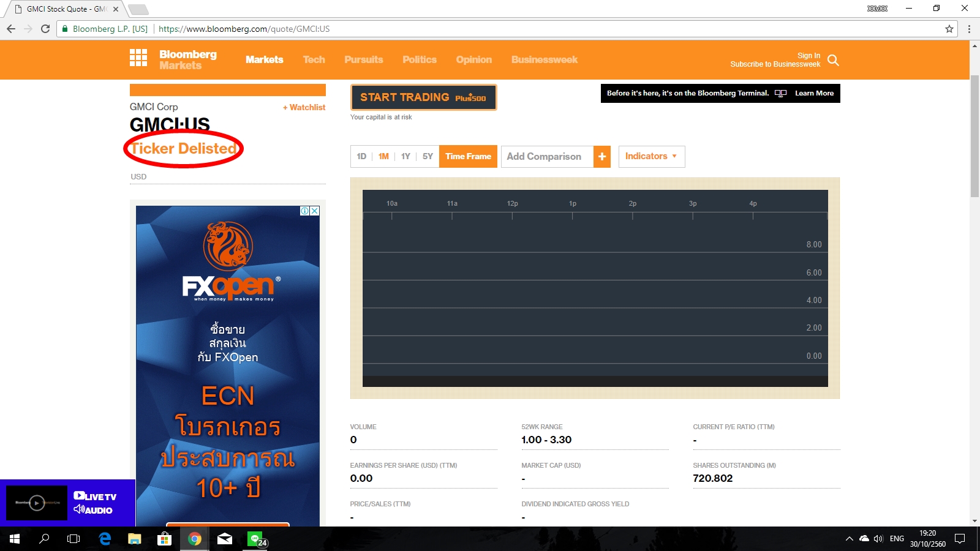Select the 1M chart range

[383, 157]
